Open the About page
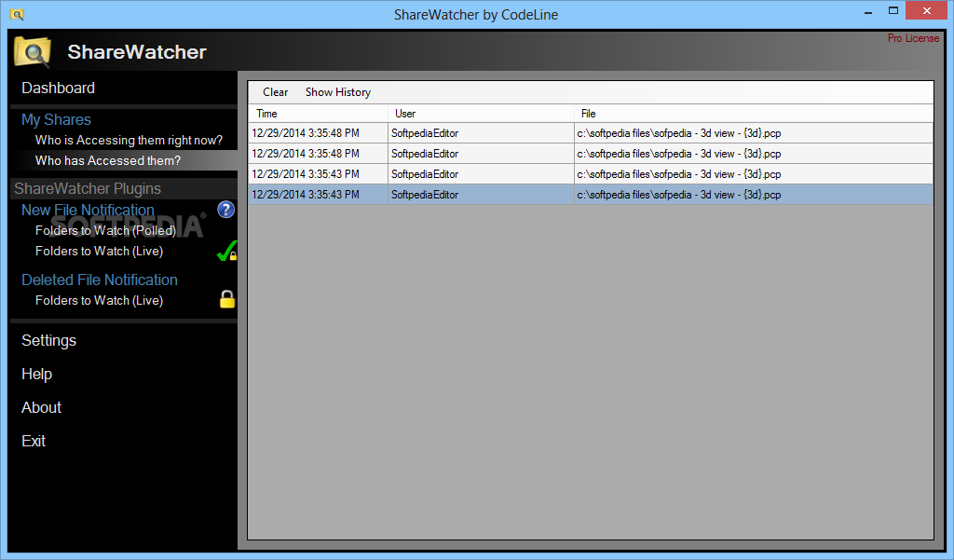Screen dimensions: 954x560 tap(41, 407)
